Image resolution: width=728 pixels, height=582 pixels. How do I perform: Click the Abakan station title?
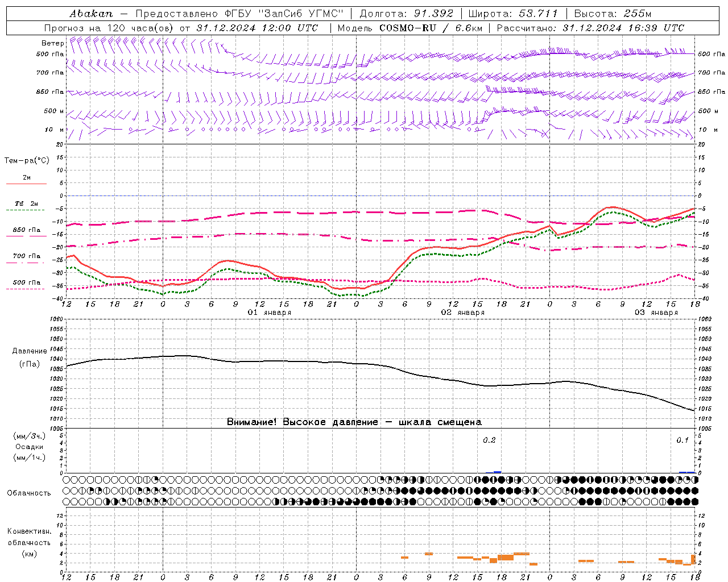(91, 13)
